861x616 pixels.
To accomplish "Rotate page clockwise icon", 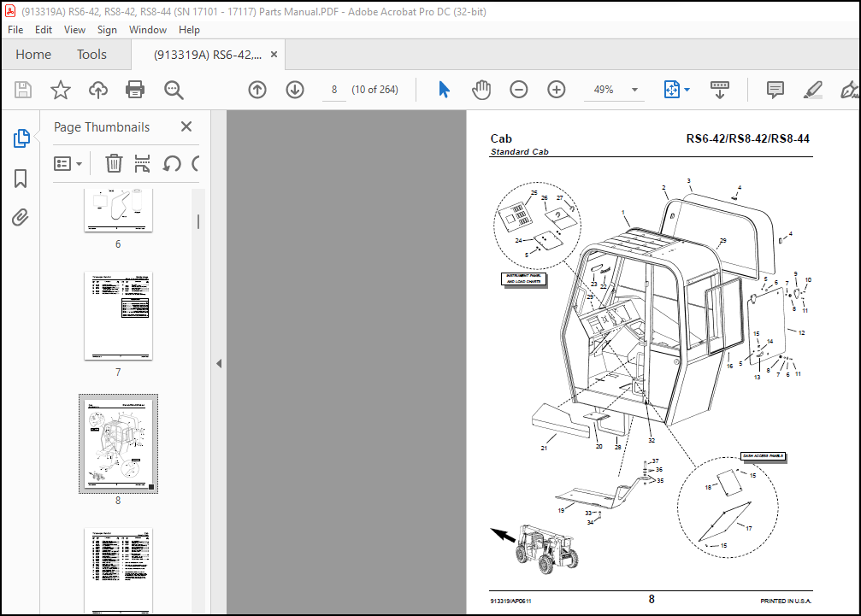I will 196,163.
